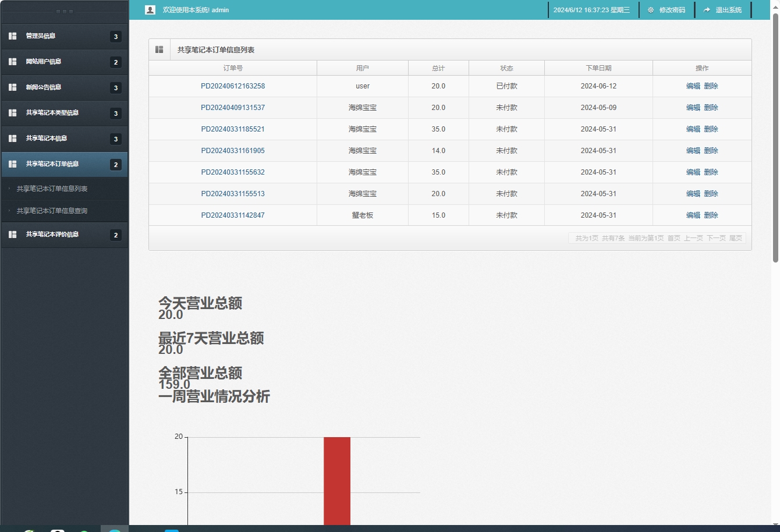This screenshot has height=532, width=780.
Task: Click the 网站用户信息 sidebar icon
Action: point(12,61)
